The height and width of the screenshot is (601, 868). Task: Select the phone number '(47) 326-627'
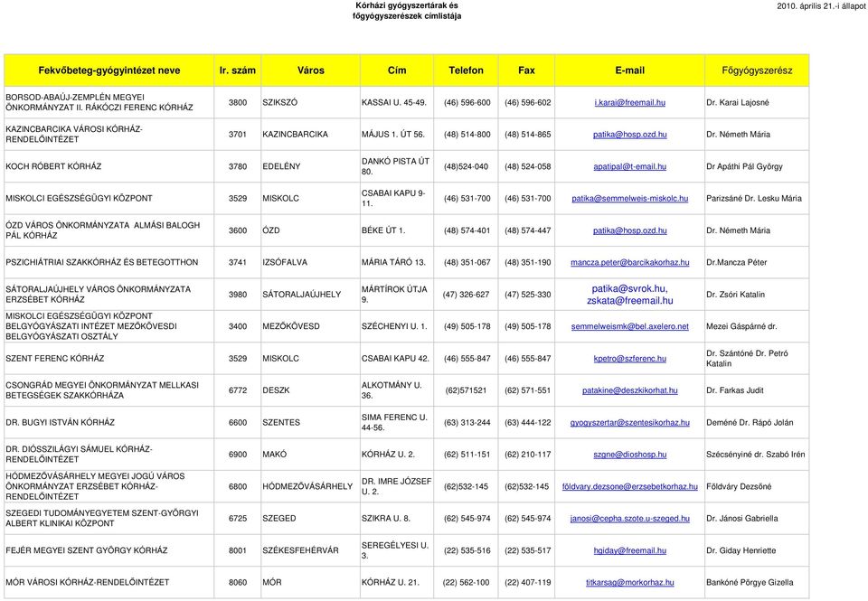click(467, 295)
